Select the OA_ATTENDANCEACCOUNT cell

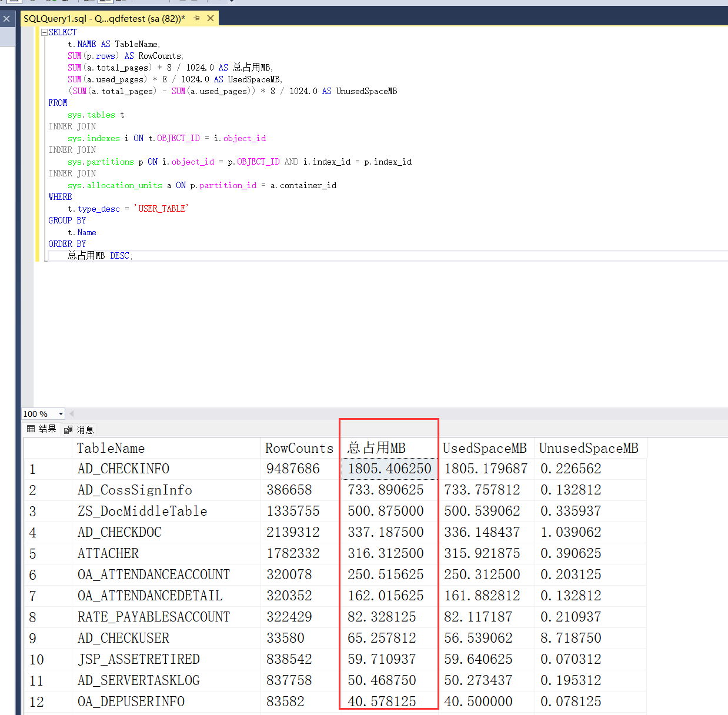166,574
